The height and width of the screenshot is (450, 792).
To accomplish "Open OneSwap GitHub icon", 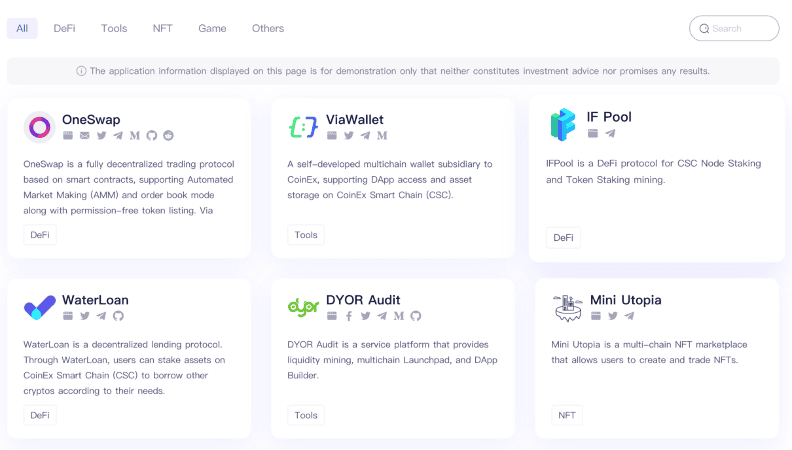I will click(x=152, y=135).
